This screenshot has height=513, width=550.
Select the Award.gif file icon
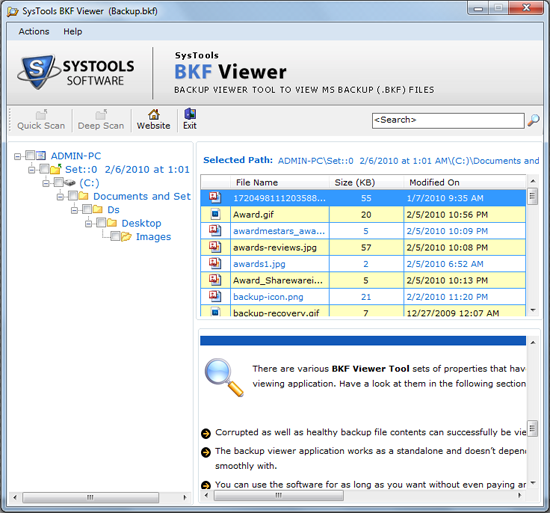tap(215, 214)
